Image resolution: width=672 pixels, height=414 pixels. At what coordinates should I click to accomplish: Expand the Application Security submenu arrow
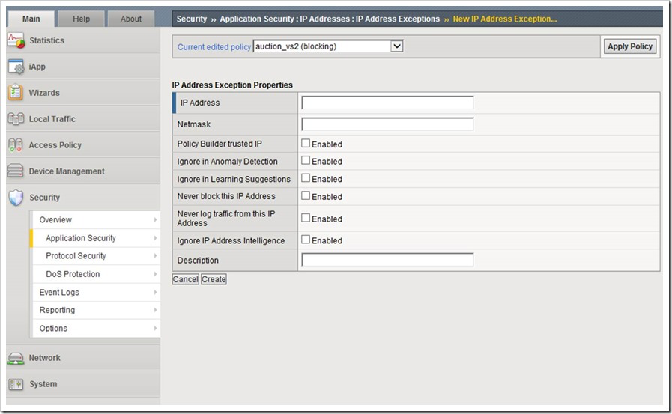(x=155, y=238)
